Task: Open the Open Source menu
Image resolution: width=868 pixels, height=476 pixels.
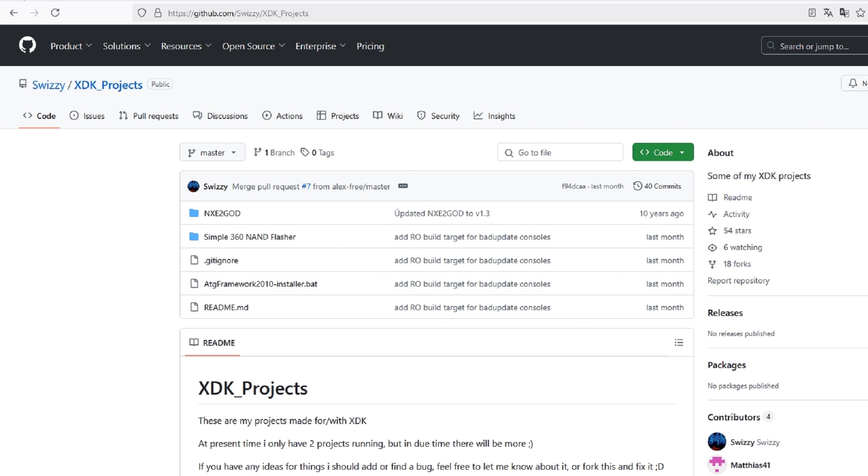Action: pos(253,46)
